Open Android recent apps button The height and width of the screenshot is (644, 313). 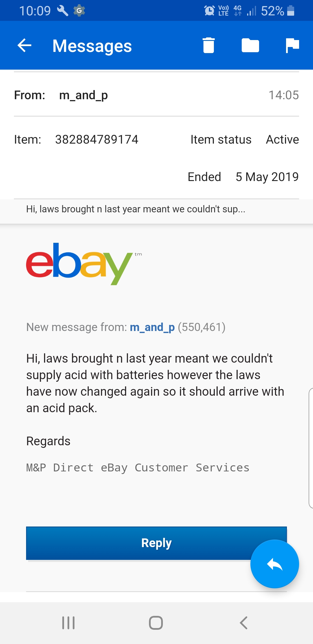click(x=69, y=623)
